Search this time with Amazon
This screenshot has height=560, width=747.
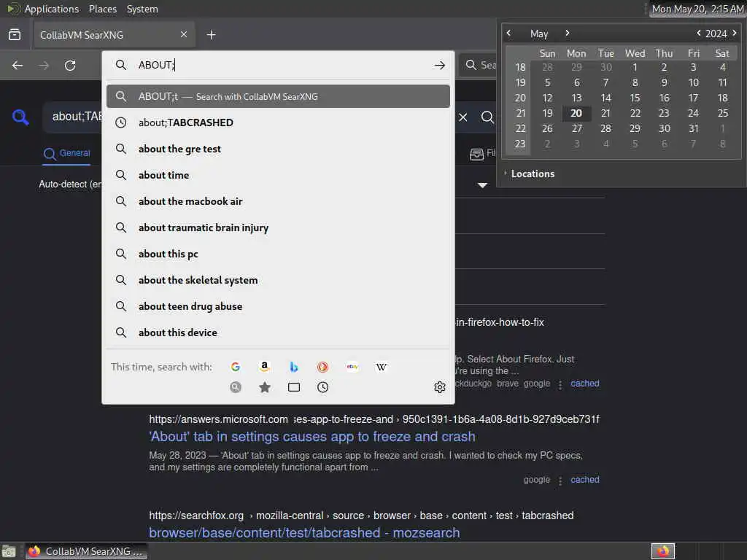264,367
